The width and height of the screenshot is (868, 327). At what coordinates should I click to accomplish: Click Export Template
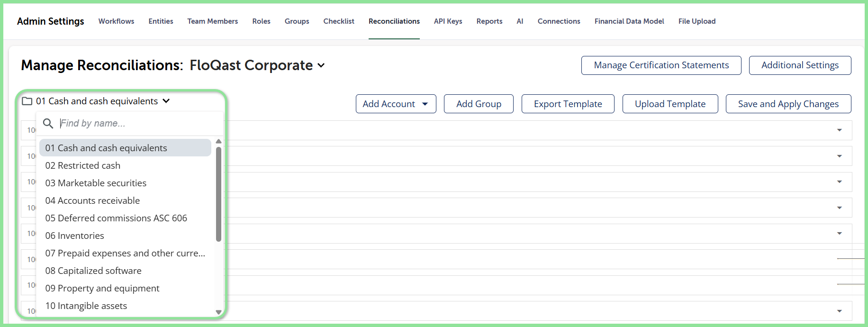coord(568,104)
